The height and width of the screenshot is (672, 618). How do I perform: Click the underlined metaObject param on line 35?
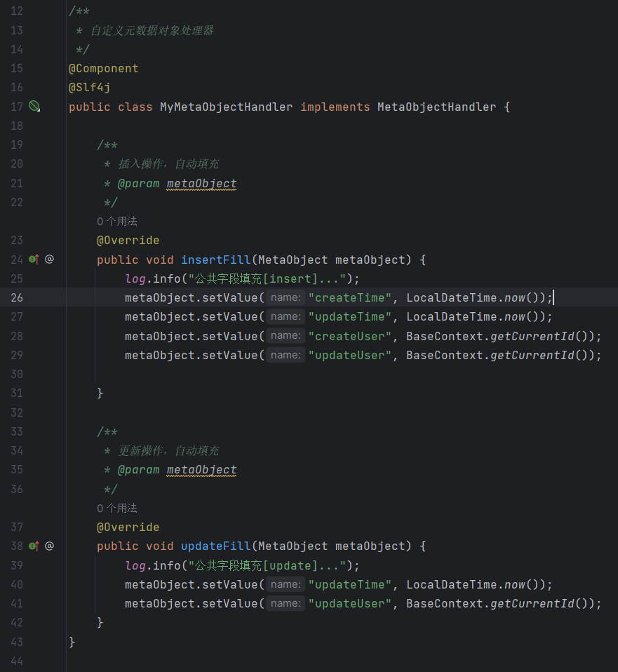tap(201, 470)
